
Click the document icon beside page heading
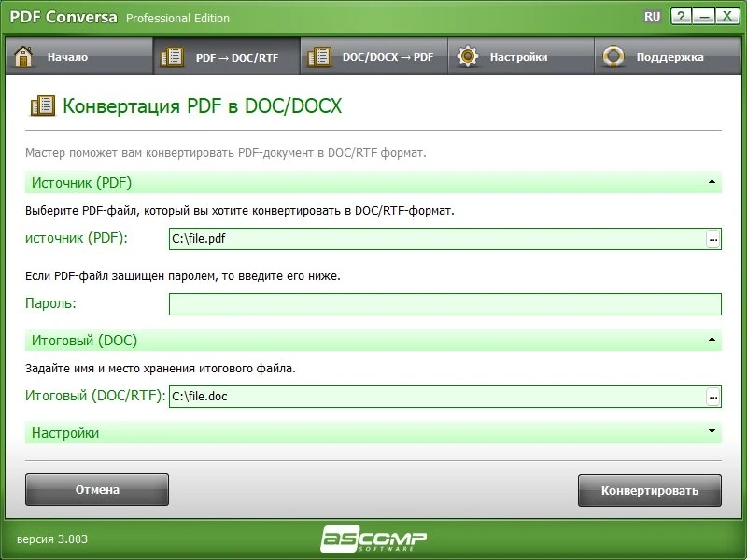pos(43,105)
